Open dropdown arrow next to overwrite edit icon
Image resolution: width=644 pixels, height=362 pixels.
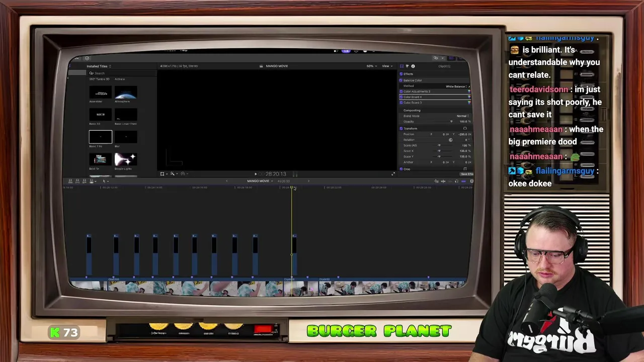96,181
